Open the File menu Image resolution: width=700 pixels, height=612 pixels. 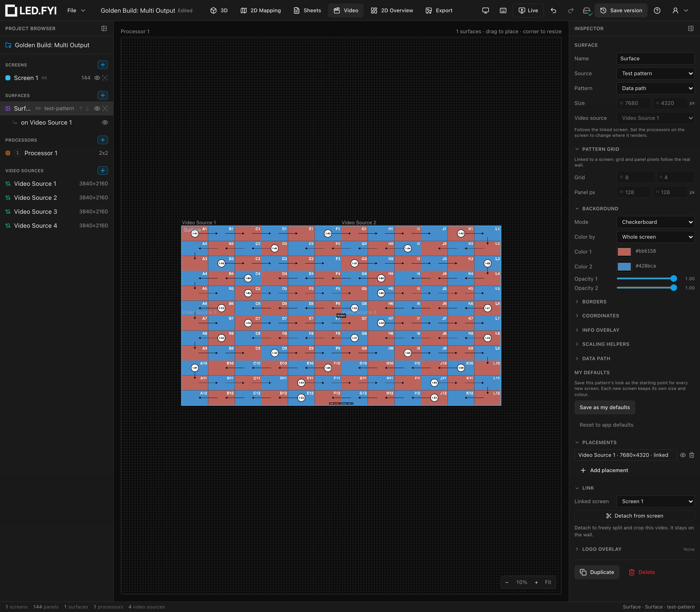pyautogui.click(x=76, y=10)
